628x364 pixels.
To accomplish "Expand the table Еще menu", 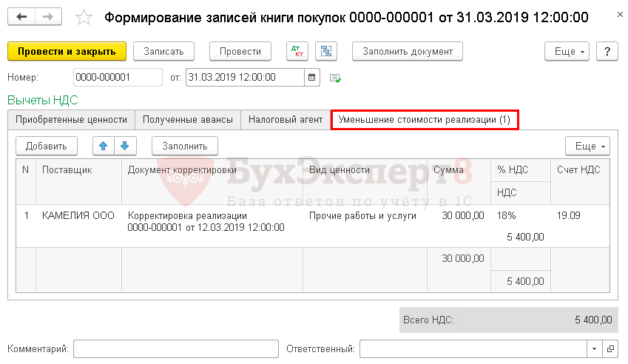I will point(587,146).
